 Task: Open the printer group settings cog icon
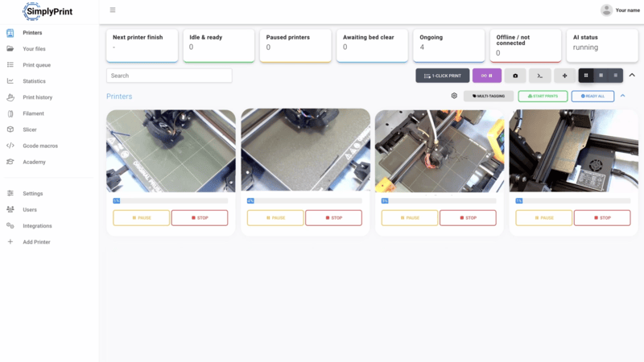click(x=454, y=96)
